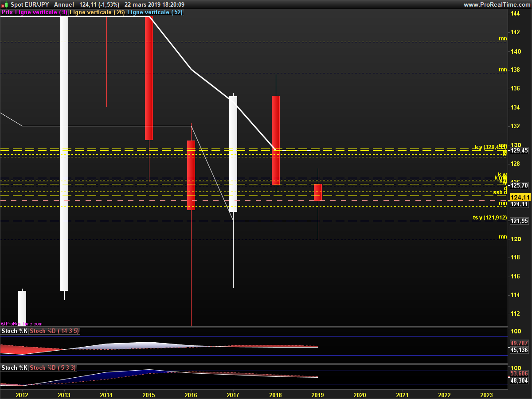This screenshot has height=399, width=532.
Task: Click the 49,787 stochastic value label
Action: 519,343
